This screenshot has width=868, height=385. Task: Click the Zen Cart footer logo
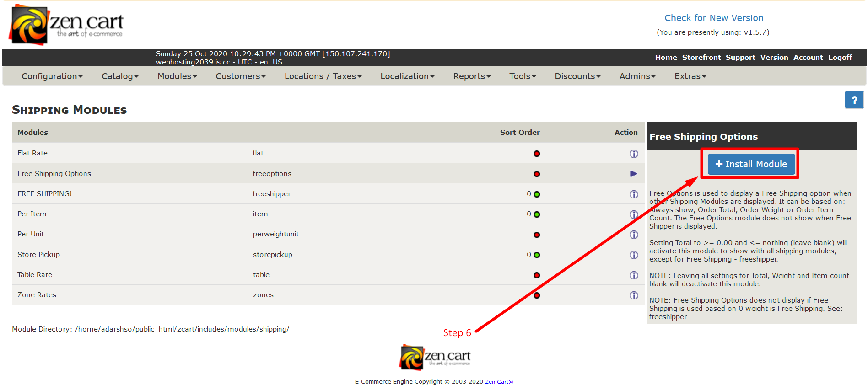[x=435, y=357]
